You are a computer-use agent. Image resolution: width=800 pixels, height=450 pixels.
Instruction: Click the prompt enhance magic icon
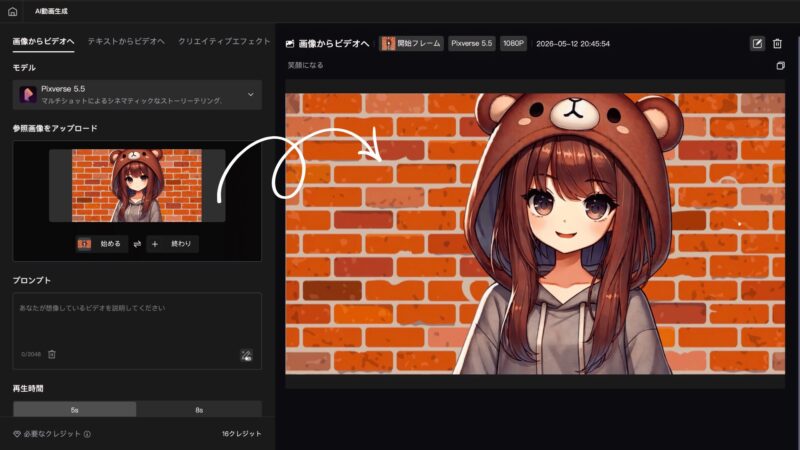[x=246, y=355]
